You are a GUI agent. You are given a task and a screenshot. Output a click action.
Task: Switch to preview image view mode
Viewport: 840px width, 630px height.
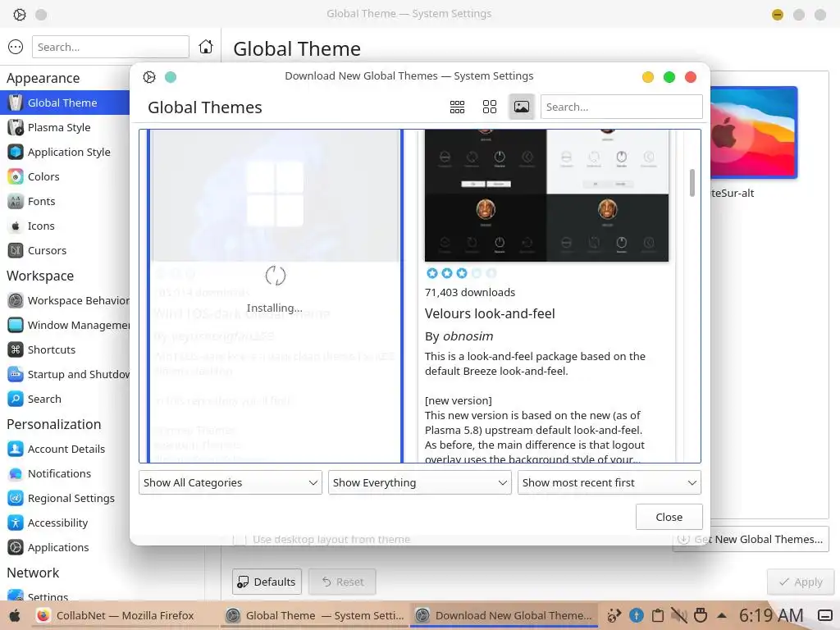click(521, 107)
